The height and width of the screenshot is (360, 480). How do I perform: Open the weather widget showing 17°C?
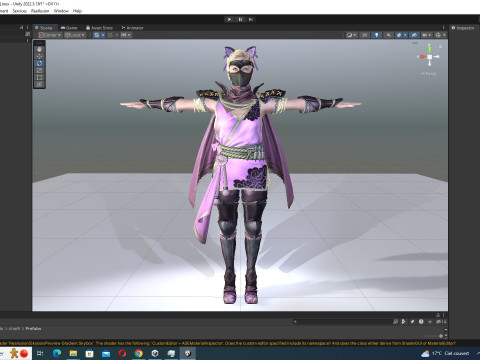click(x=446, y=353)
